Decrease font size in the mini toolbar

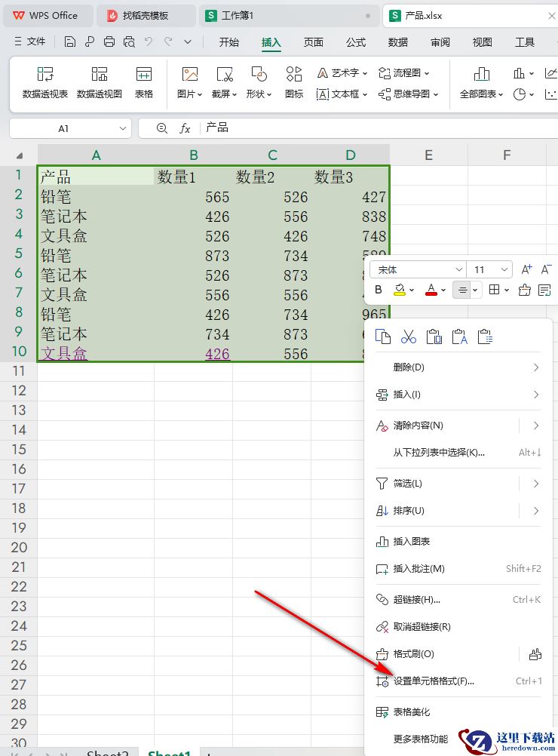(x=546, y=269)
